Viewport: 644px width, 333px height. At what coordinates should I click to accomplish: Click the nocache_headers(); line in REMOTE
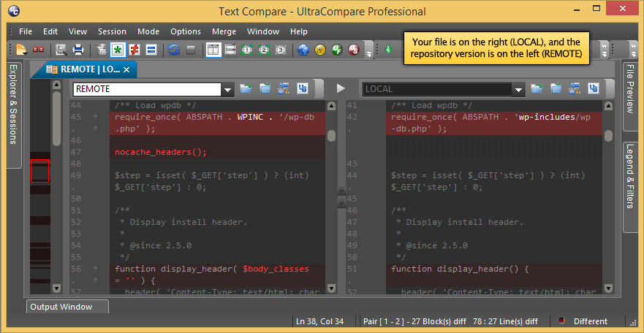click(x=161, y=152)
